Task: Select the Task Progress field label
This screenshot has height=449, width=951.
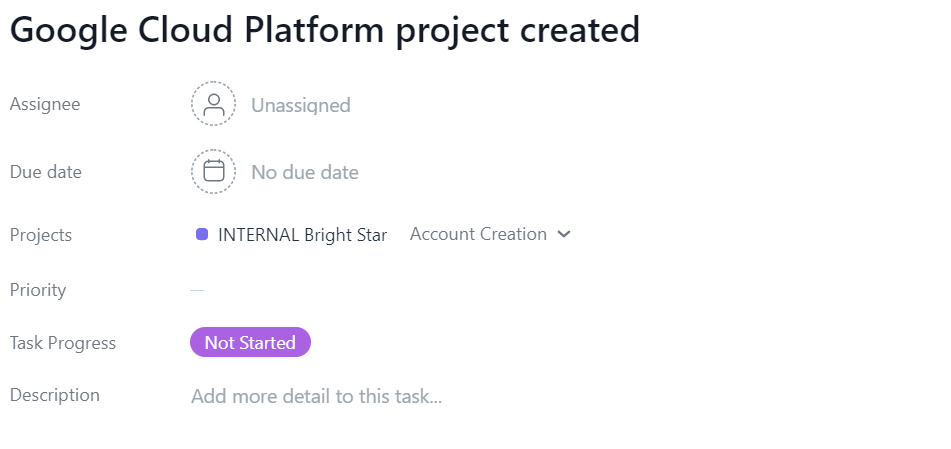Action: click(x=63, y=343)
